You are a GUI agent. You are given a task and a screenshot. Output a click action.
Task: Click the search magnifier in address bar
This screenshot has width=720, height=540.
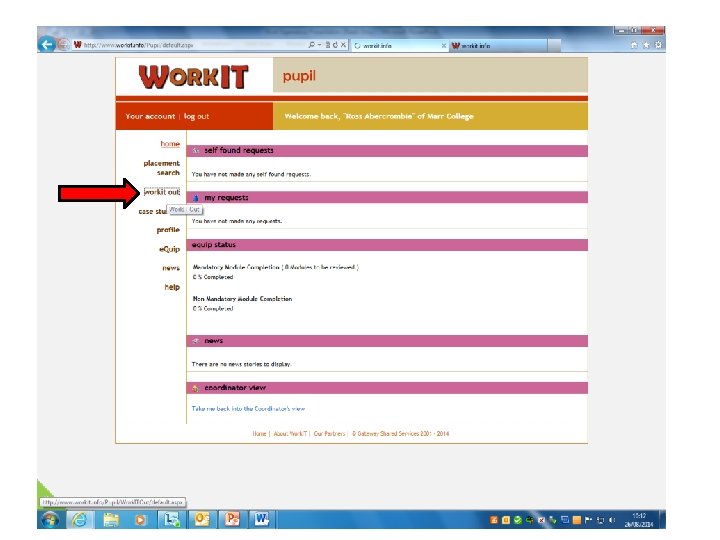[x=311, y=45]
